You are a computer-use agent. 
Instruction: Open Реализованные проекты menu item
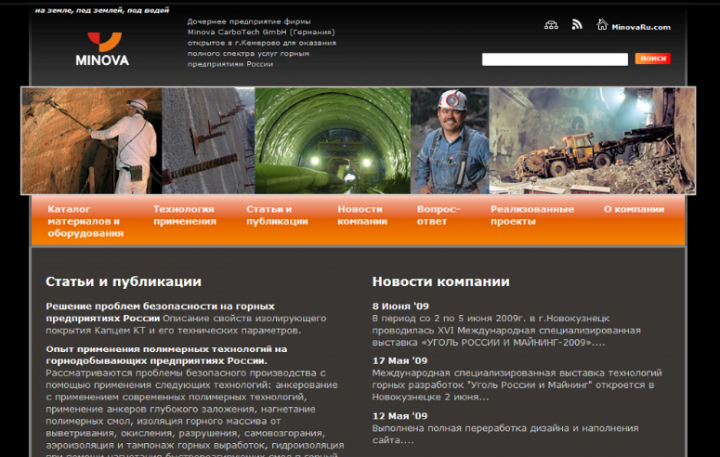[532, 215]
